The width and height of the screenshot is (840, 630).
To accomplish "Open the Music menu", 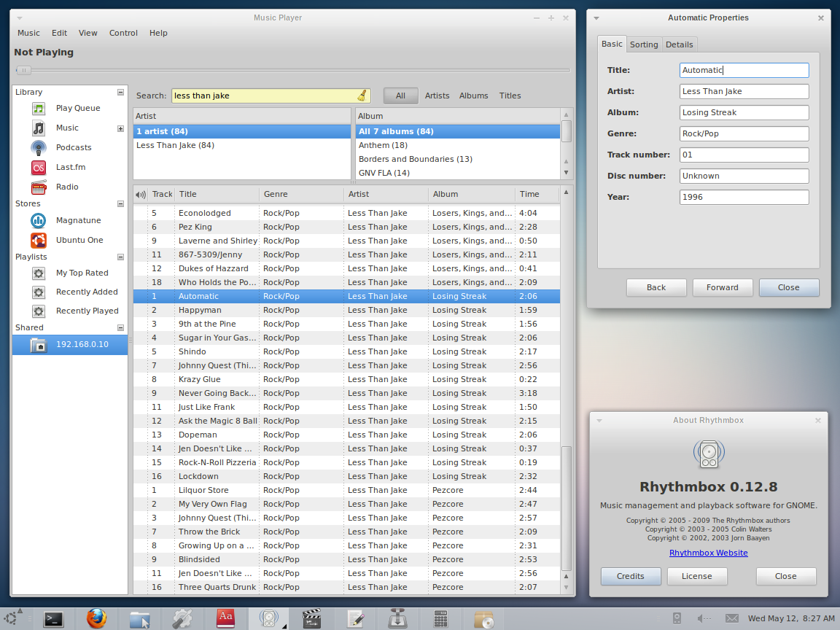I will tap(28, 34).
